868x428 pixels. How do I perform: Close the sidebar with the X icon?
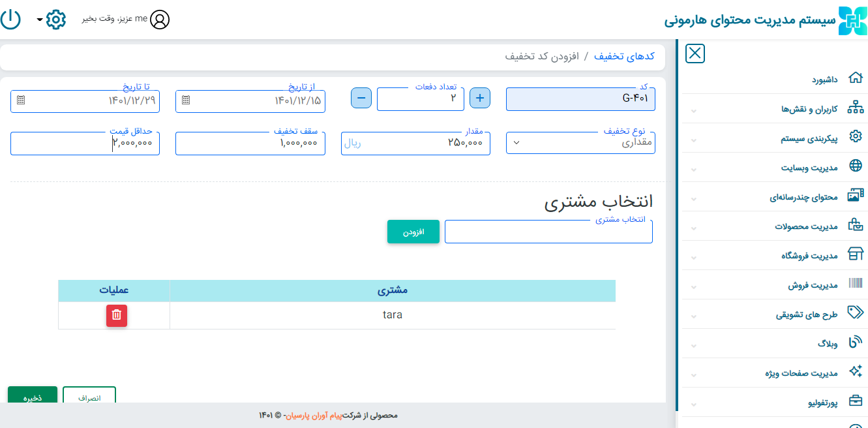click(x=695, y=53)
